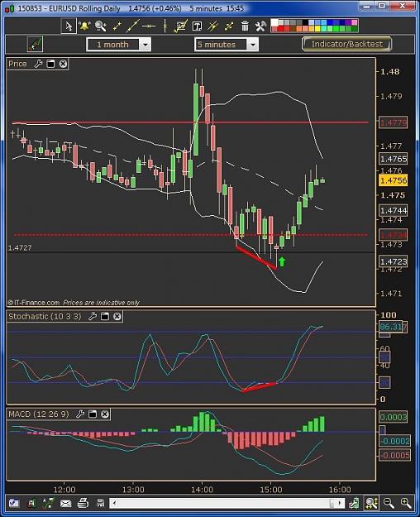Viewport: 420px width, 517px height.
Task: Click the 1.4723 price label
Action: coord(394,261)
